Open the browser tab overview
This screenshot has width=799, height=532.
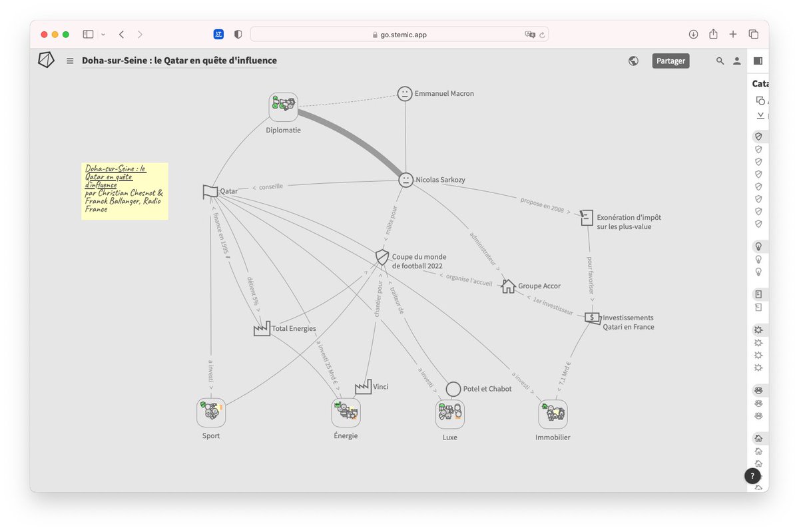pos(753,34)
